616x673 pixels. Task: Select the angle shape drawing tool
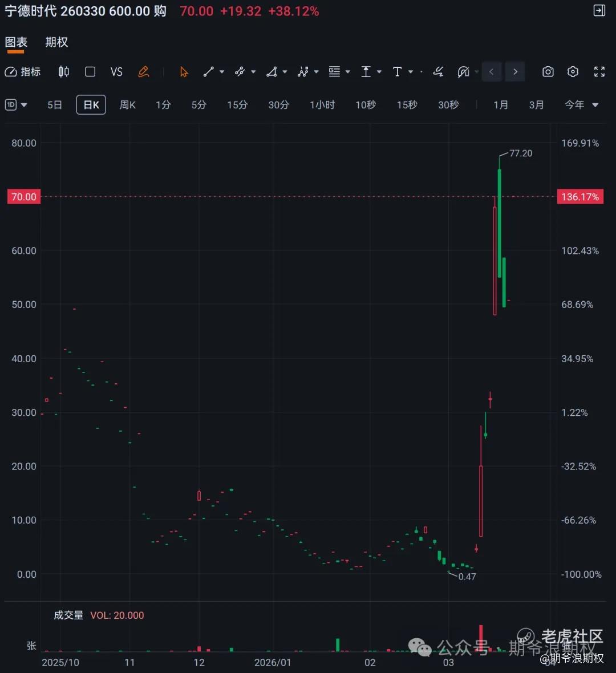271,72
